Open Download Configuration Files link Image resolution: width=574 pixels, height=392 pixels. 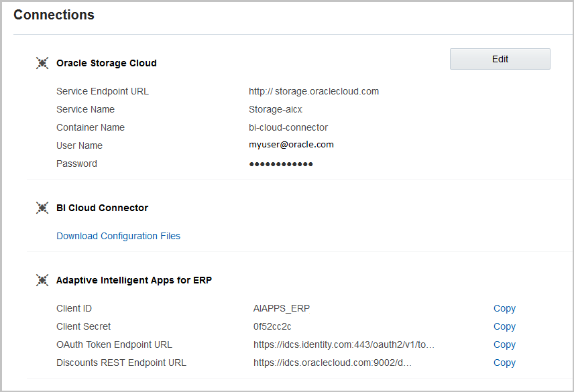coord(118,236)
